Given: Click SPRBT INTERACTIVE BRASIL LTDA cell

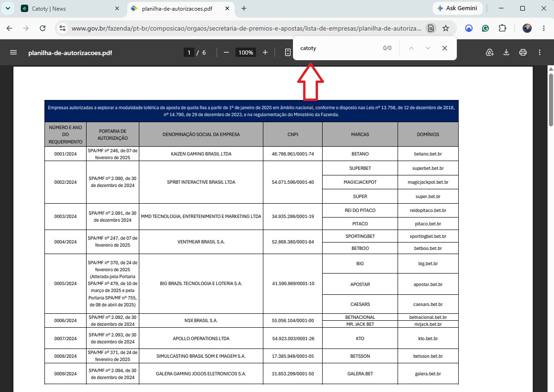Looking at the screenshot, I should coord(201,182).
